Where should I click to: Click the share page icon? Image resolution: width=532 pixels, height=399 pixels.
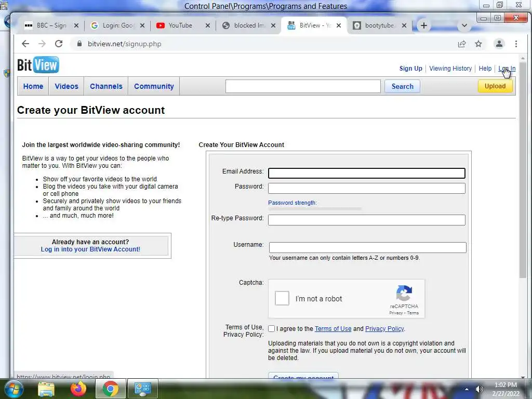pos(462,44)
